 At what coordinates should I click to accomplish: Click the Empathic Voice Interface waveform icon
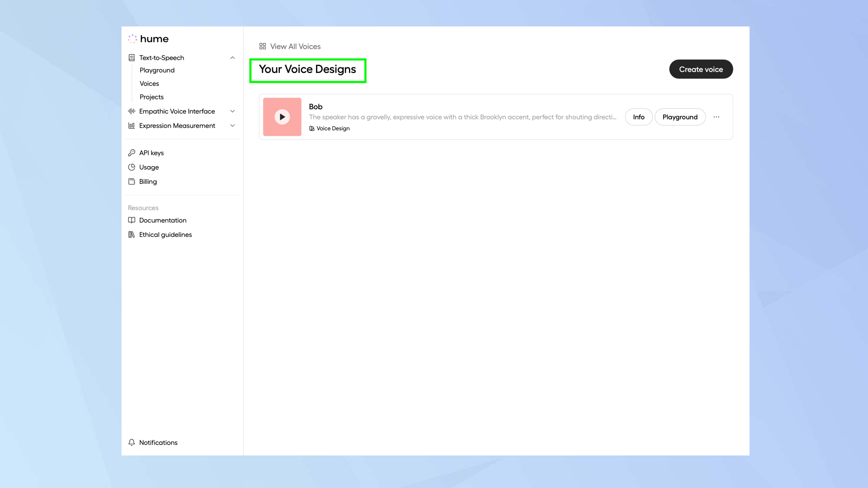point(132,111)
